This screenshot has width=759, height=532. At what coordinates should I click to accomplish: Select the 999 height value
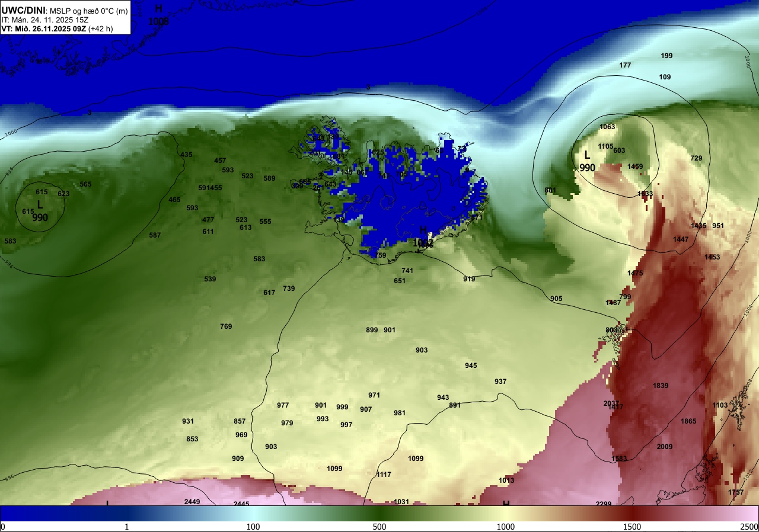(342, 407)
